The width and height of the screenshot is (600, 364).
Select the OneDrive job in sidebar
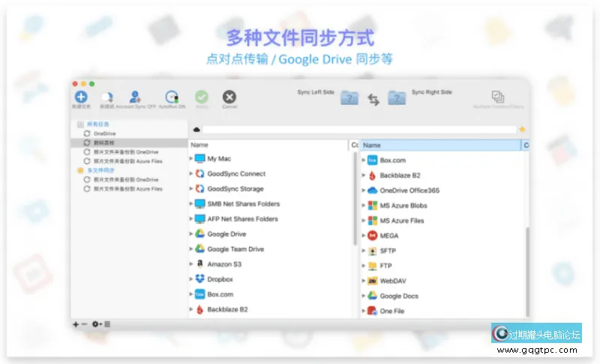coord(104,133)
